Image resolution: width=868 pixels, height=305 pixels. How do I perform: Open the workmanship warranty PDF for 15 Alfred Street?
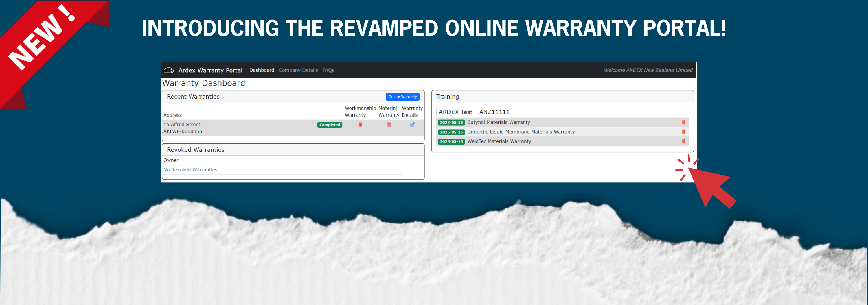click(x=360, y=125)
